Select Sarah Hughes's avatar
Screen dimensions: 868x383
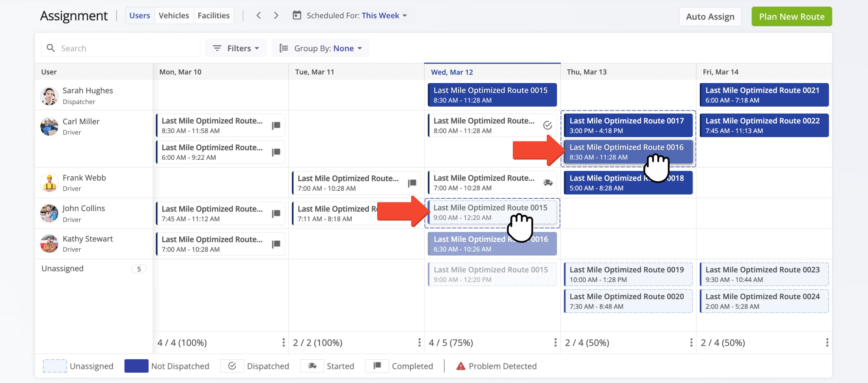tap(50, 96)
